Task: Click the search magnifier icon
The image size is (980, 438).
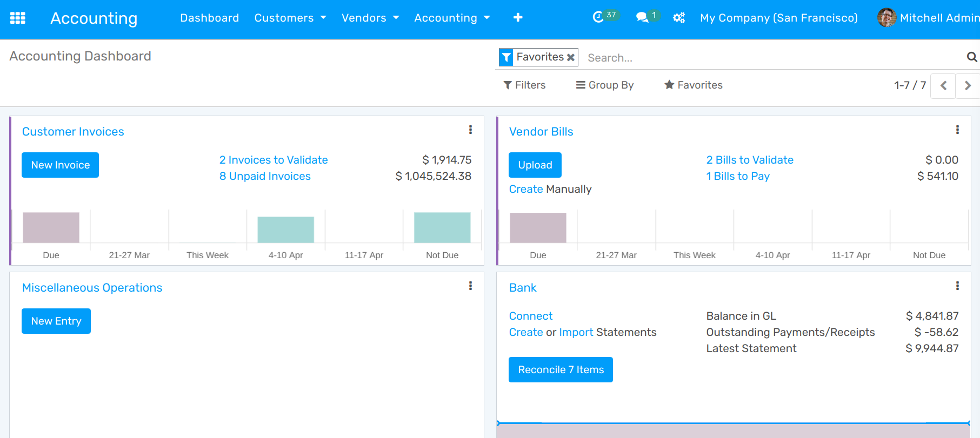Action: [971, 57]
